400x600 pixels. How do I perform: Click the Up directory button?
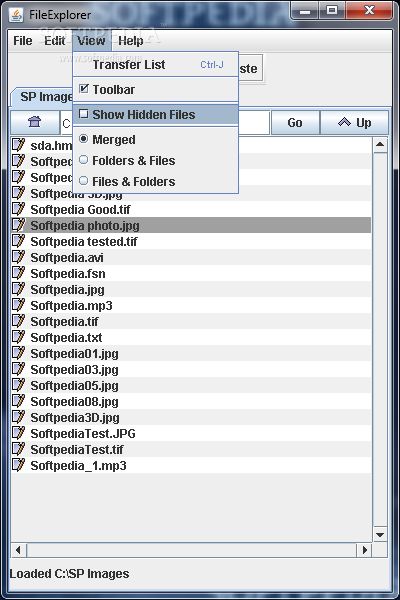354,122
